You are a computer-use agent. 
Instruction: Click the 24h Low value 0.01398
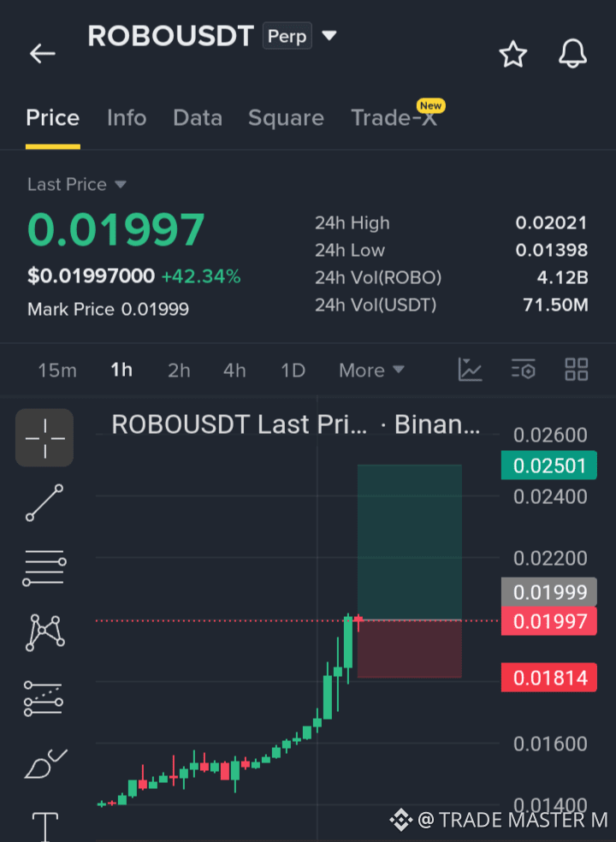tap(552, 250)
